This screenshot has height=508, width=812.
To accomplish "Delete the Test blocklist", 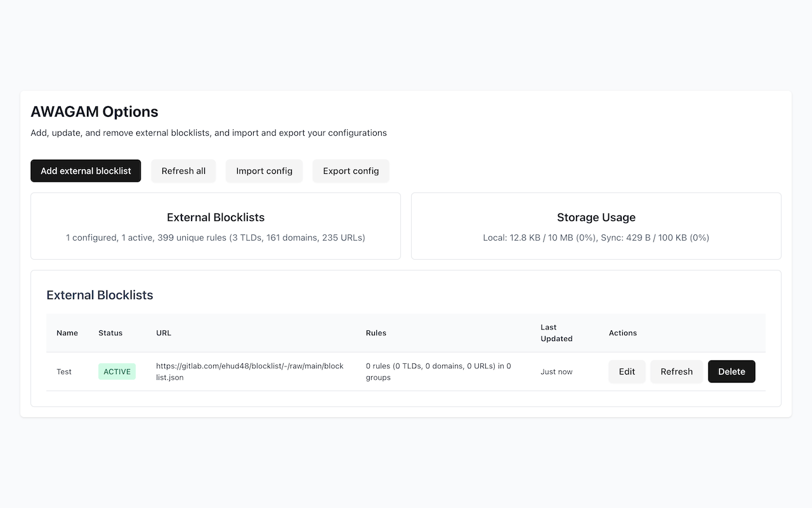I will [731, 371].
